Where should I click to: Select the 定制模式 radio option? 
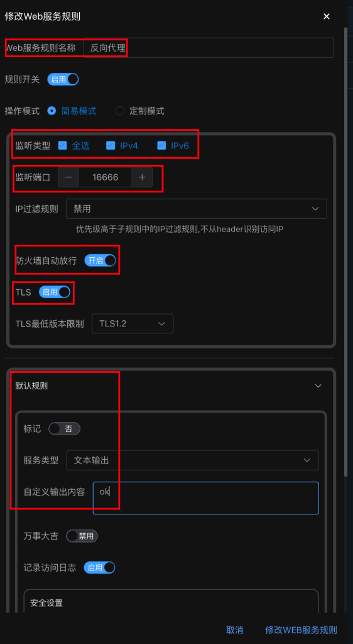click(x=120, y=111)
